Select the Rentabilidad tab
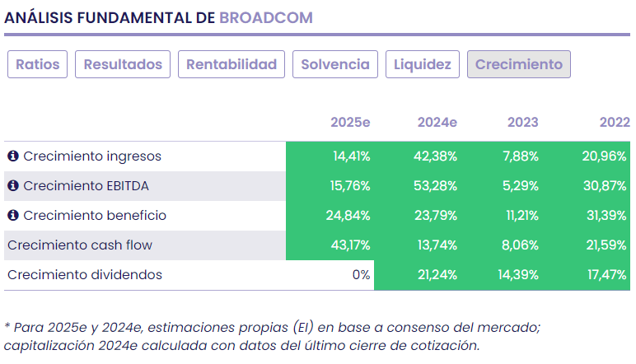Image resolution: width=636 pixels, height=364 pixels. pyautogui.click(x=231, y=64)
